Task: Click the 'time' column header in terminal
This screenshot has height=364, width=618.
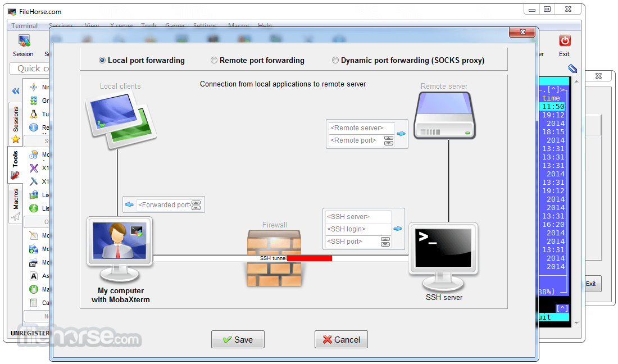Action: (x=551, y=98)
